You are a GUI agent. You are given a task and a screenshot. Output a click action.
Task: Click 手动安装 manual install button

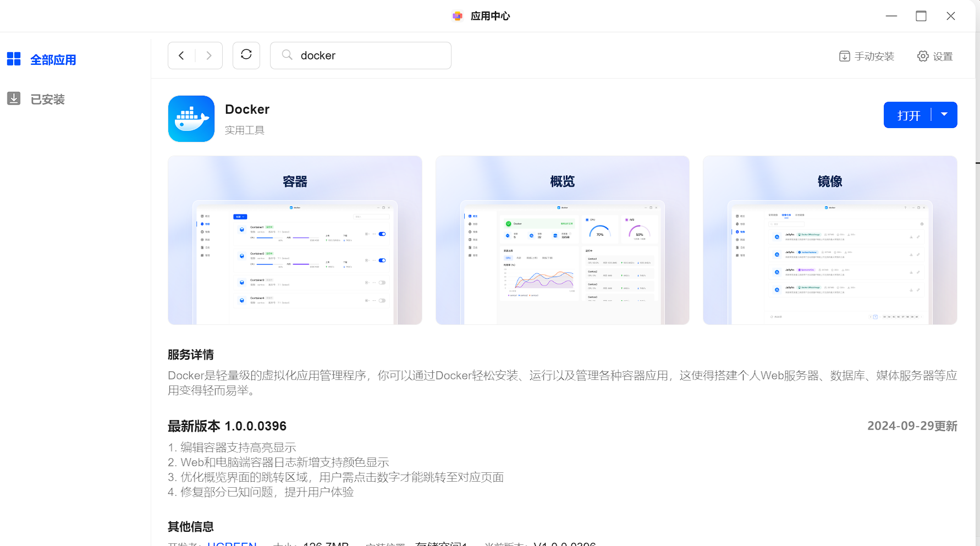tap(867, 56)
